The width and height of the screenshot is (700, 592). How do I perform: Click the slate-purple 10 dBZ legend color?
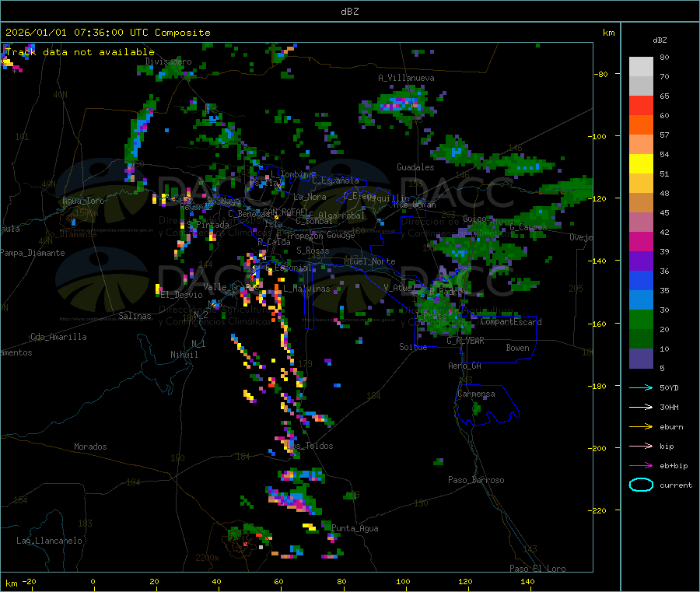coord(641,359)
